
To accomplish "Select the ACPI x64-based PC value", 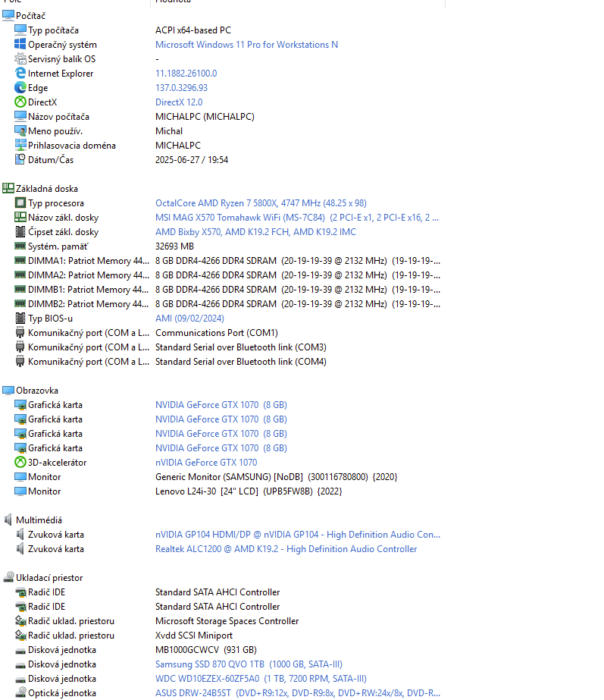I will [x=193, y=30].
